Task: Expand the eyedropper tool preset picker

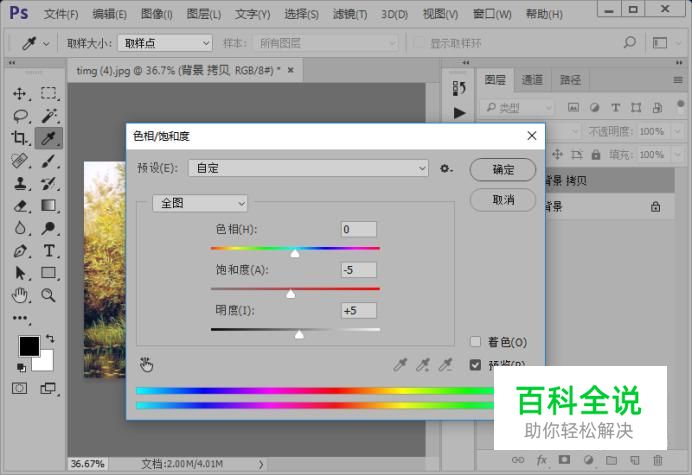Action: [46, 44]
